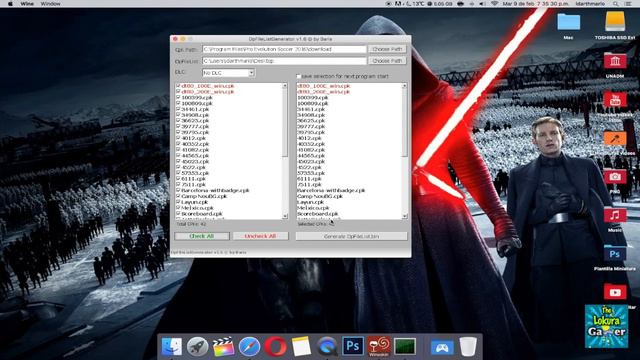Click the right list scroll down arrow

pyautogui.click(x=404, y=216)
